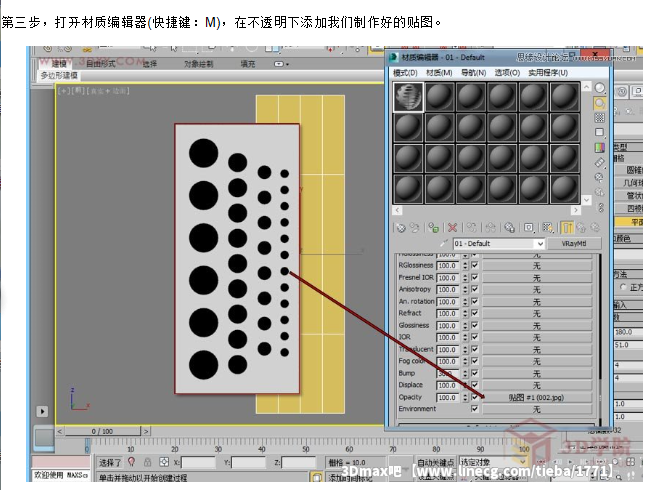The height and width of the screenshot is (490, 653).
Task: Click the RGlossiness amount spinner arrows
Action: [465, 266]
